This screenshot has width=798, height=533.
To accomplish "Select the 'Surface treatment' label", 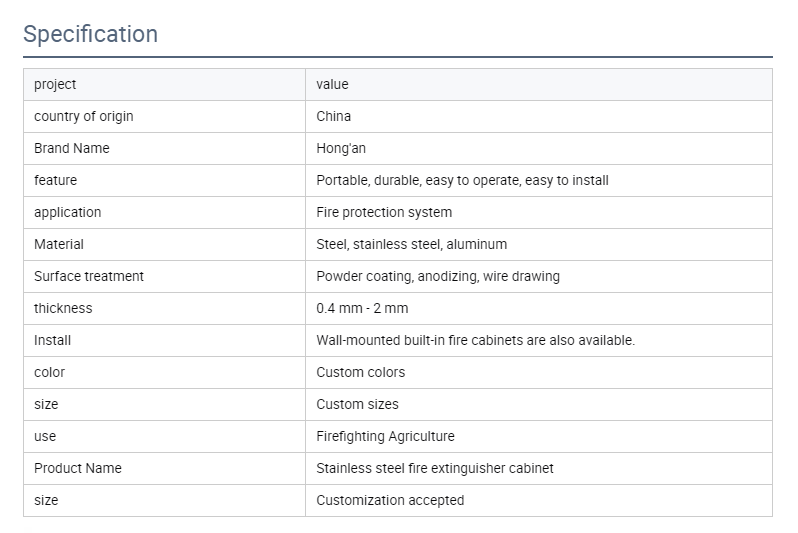I will click(88, 276).
